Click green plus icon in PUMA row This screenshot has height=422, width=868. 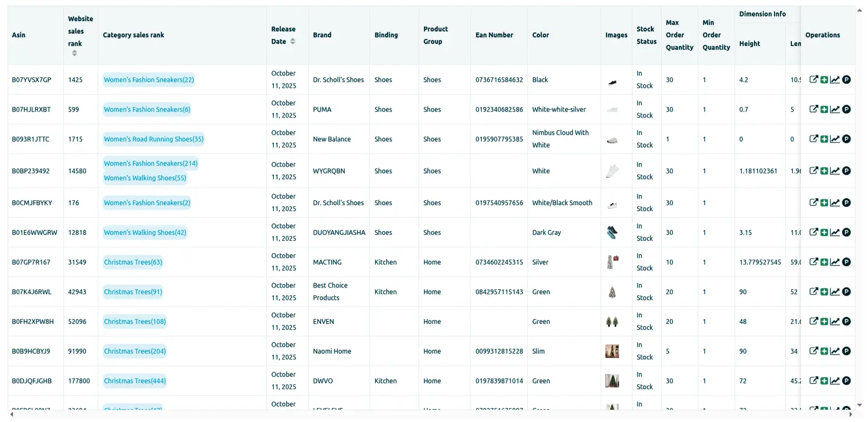point(824,110)
